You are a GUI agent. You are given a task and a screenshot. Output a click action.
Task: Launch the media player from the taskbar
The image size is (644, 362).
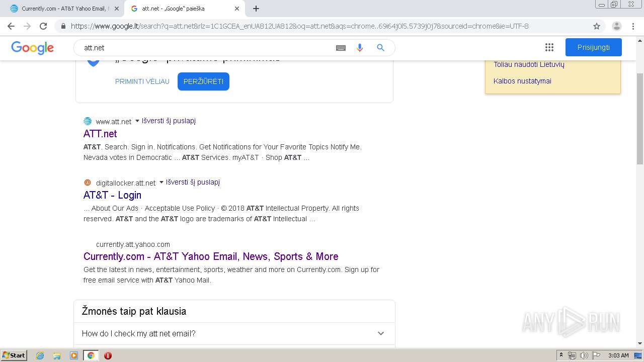click(x=74, y=355)
